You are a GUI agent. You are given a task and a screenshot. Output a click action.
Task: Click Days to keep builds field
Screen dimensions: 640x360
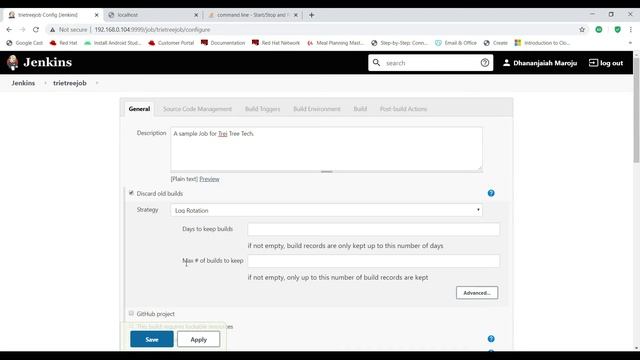click(373, 229)
